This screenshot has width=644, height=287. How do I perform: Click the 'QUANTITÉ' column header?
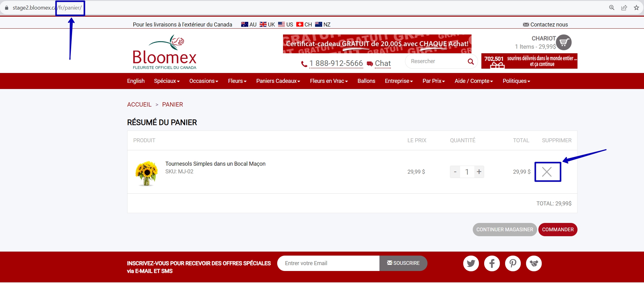pyautogui.click(x=463, y=140)
